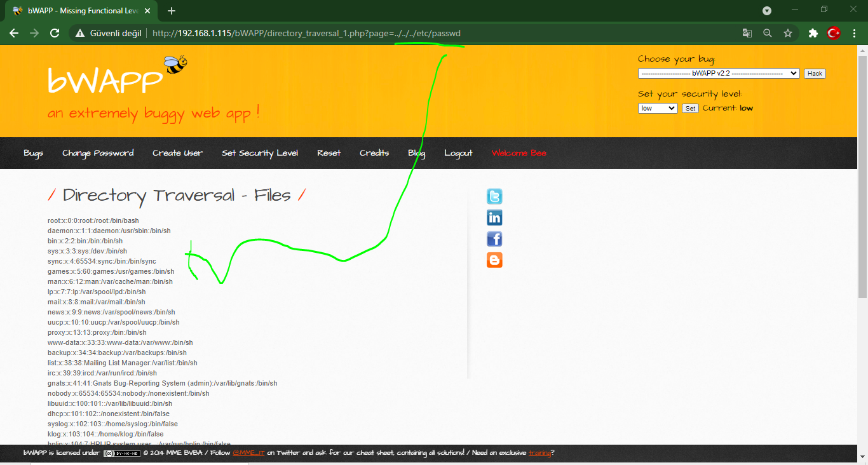Reload the page with refresh icon

click(55, 33)
